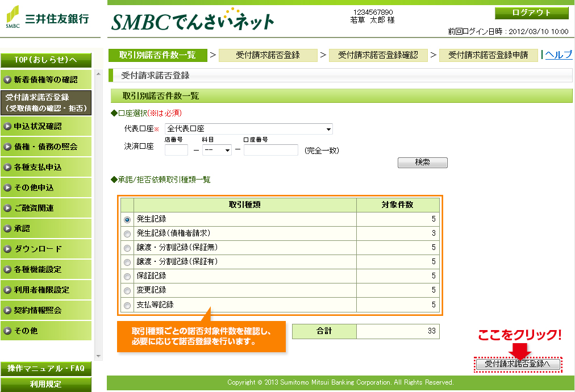Click arrow icon beside 申込状況確認
The height and width of the screenshot is (392, 575).
(7, 126)
